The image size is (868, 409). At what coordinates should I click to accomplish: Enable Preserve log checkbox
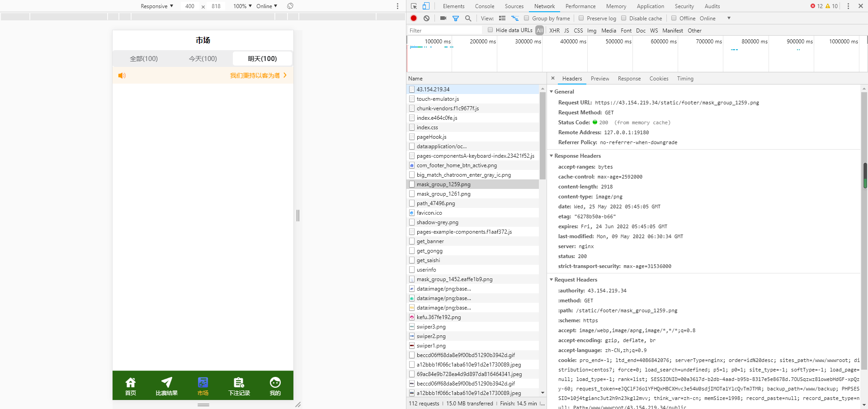[581, 18]
